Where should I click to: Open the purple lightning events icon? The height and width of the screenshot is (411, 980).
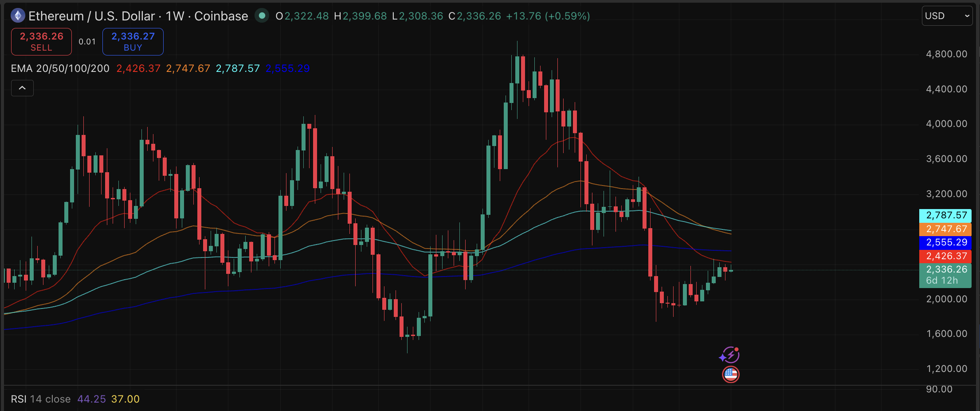(x=730, y=355)
